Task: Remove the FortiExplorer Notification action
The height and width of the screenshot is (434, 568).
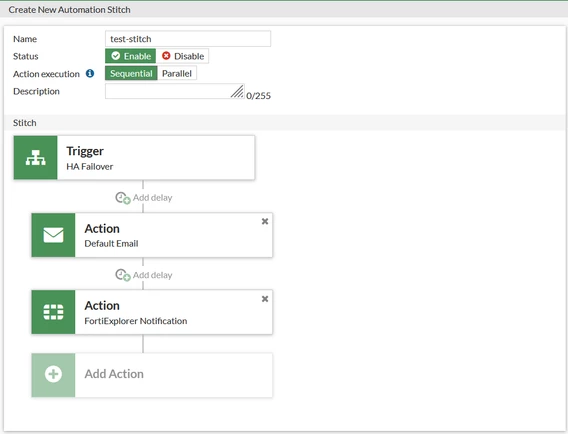Action: [x=265, y=299]
